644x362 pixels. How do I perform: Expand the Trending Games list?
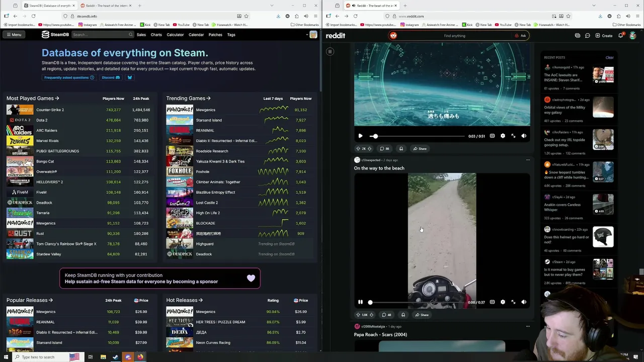pyautogui.click(x=188, y=99)
